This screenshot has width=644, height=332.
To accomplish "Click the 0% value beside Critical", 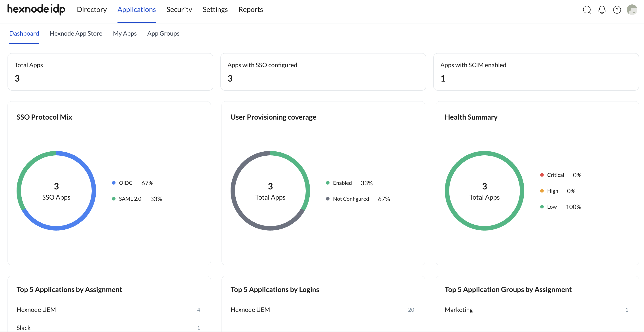I will tap(577, 175).
